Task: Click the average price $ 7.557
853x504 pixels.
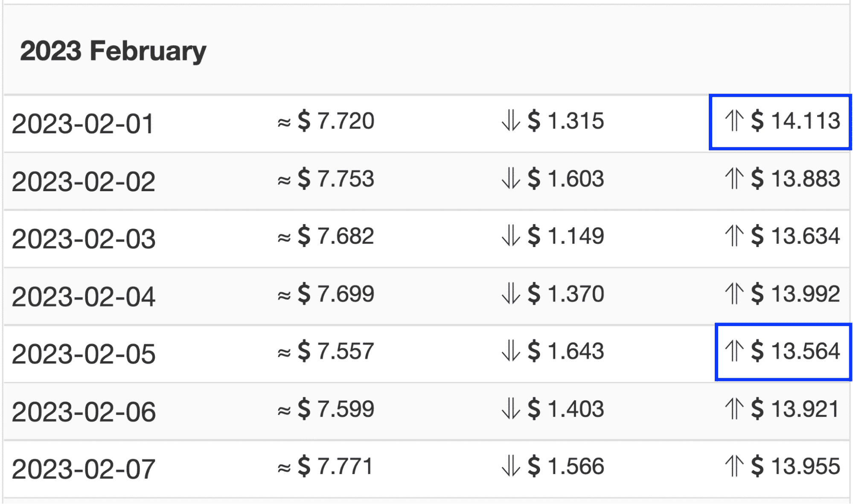Action: click(x=336, y=351)
